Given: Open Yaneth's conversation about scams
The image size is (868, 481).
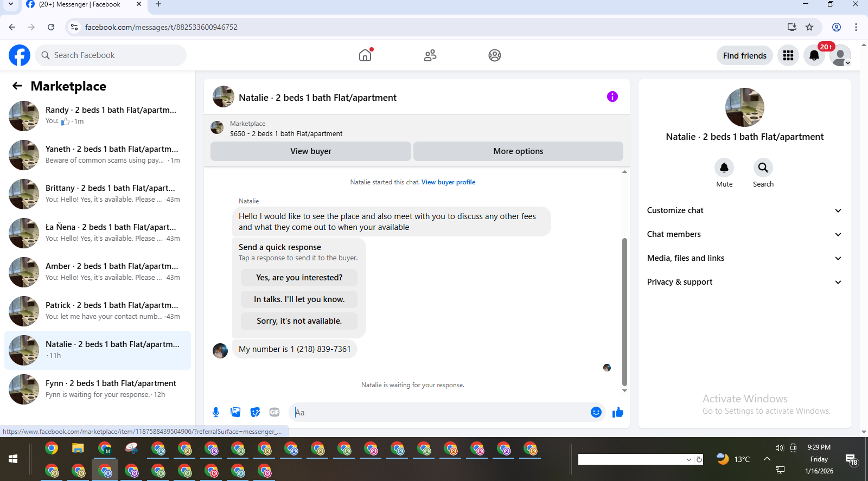Looking at the screenshot, I should point(98,155).
